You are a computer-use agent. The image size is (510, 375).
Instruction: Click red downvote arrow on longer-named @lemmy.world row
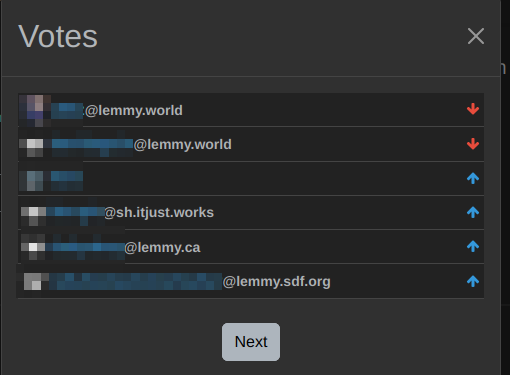pos(473,144)
